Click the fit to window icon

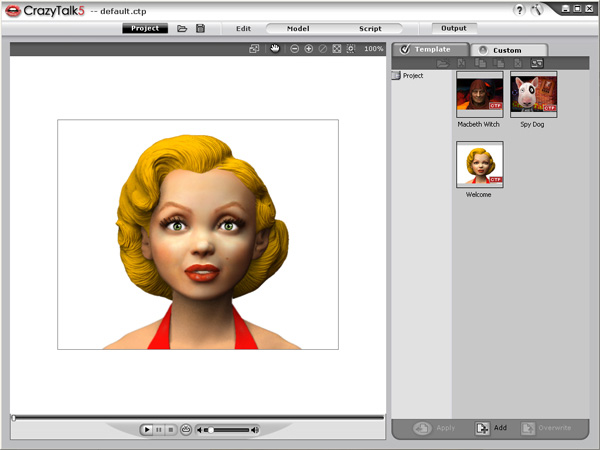(337, 48)
